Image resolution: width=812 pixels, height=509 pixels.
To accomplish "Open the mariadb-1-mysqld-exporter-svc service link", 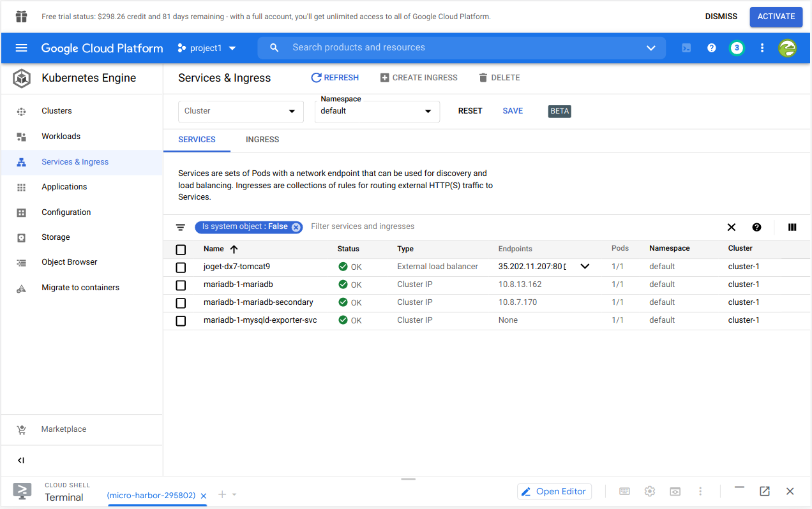I will (260, 320).
